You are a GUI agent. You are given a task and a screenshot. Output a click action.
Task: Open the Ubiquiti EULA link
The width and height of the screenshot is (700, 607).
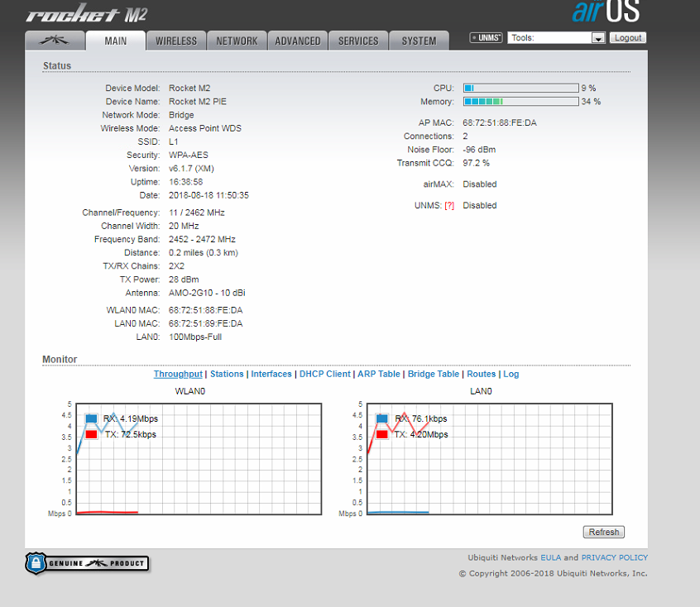click(x=551, y=557)
